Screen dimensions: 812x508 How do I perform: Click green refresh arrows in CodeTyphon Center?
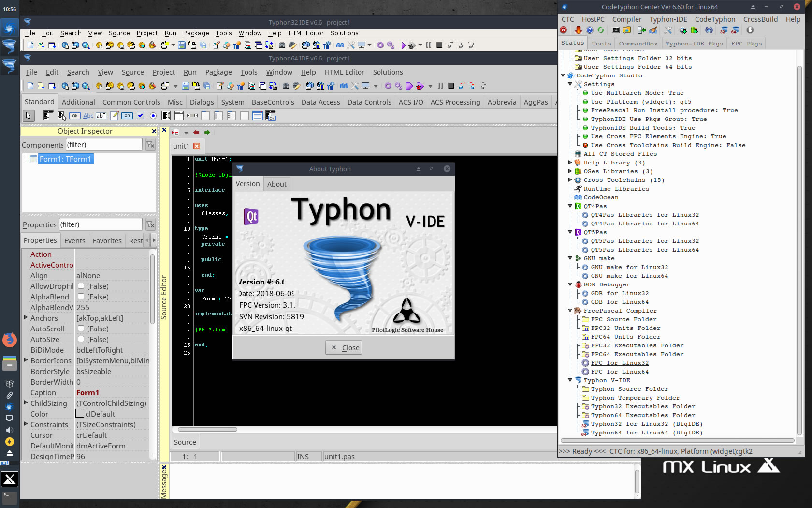[x=601, y=30]
